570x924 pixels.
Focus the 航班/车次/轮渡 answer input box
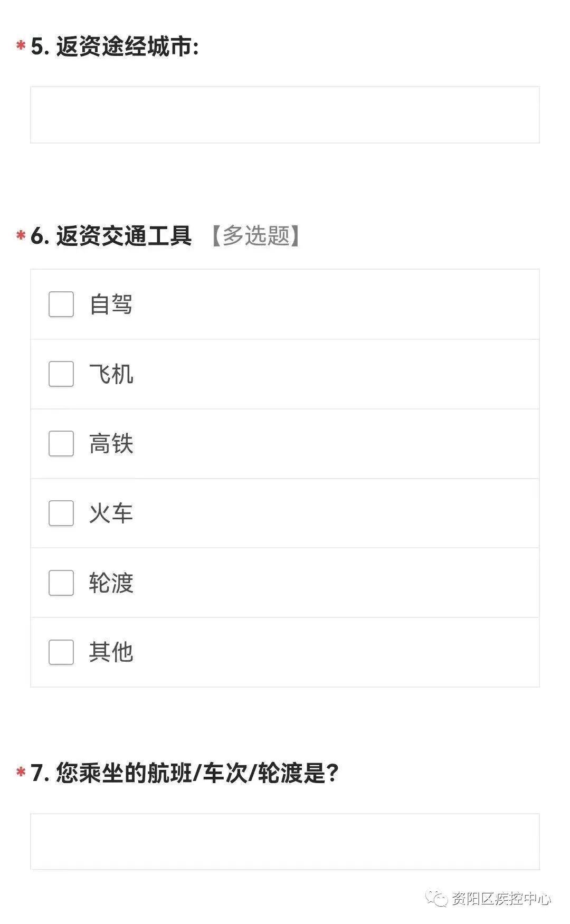point(285,842)
